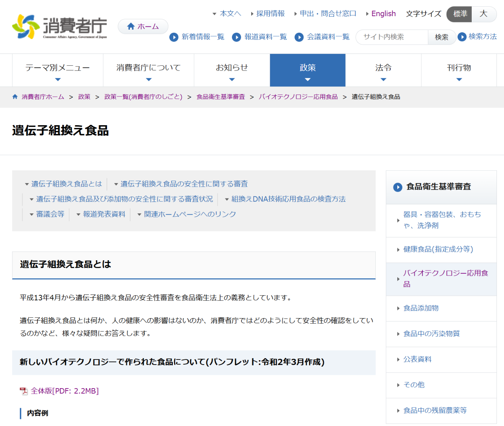Open the お知らせ dropdown menu

point(232,70)
